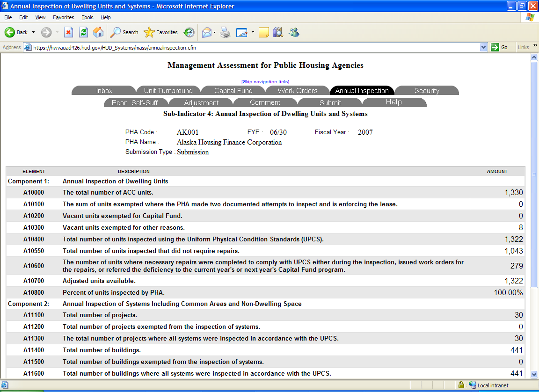Switch to the Work Orders tab
This screenshot has width=539, height=392.
click(297, 91)
